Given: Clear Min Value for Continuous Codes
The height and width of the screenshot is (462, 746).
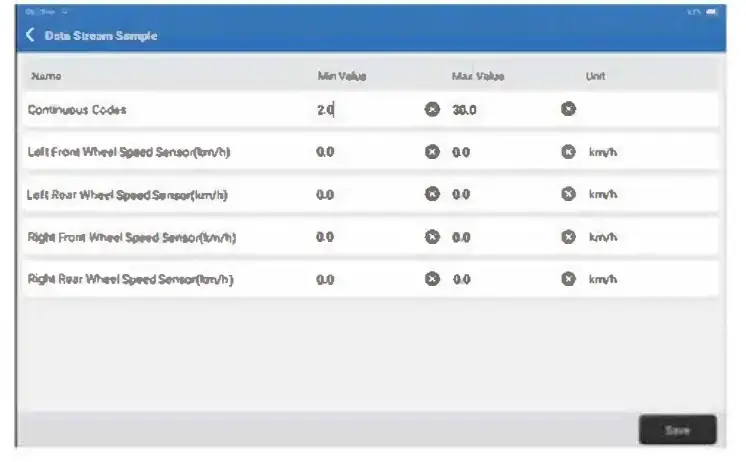Looking at the screenshot, I should point(432,109).
